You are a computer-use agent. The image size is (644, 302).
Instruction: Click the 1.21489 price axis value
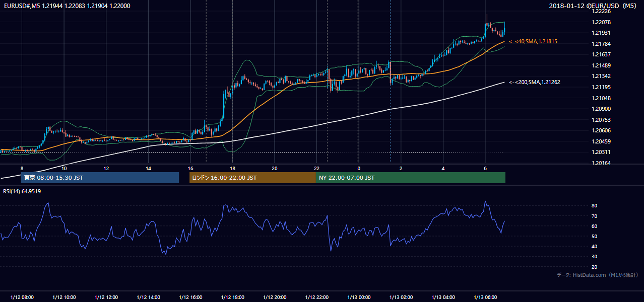coord(601,65)
